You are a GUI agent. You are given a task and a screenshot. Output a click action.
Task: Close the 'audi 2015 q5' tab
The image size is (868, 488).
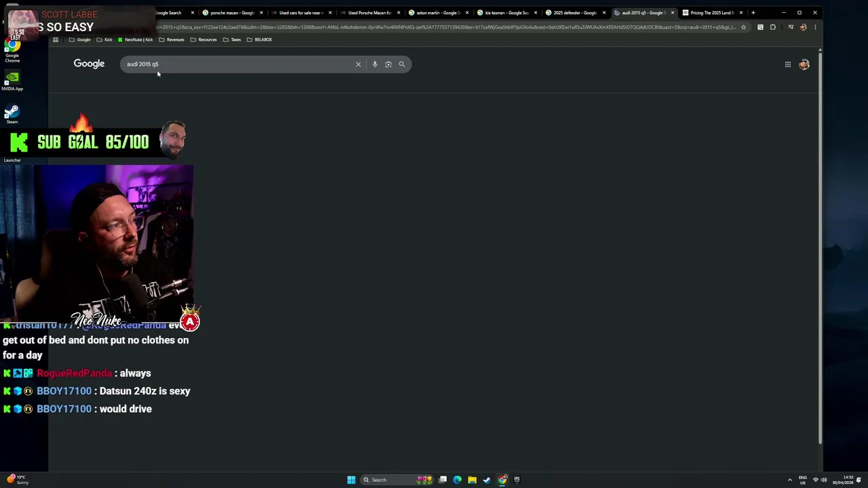[673, 13]
